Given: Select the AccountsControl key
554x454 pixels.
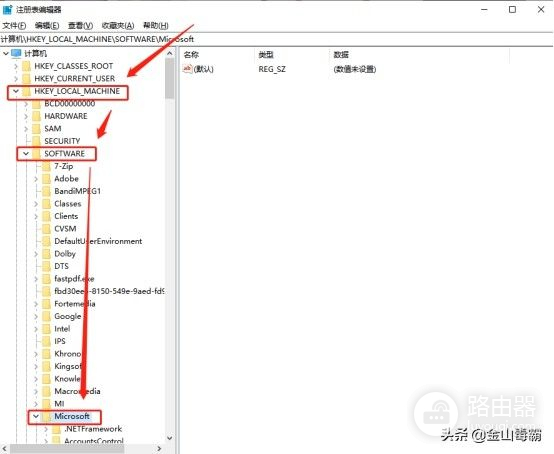Looking at the screenshot, I should tap(94, 441).
